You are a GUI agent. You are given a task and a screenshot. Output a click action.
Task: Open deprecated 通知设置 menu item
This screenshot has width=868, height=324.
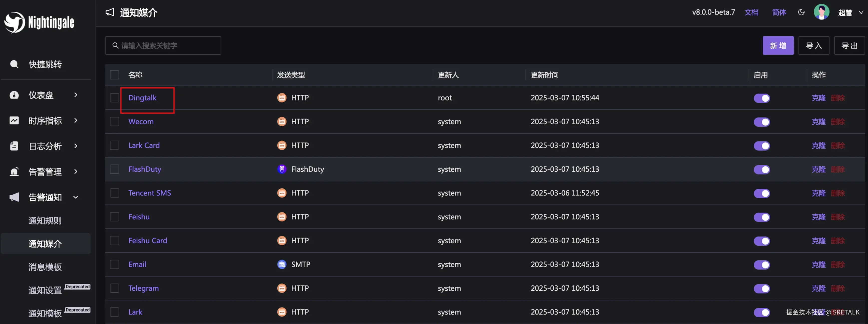(45, 290)
